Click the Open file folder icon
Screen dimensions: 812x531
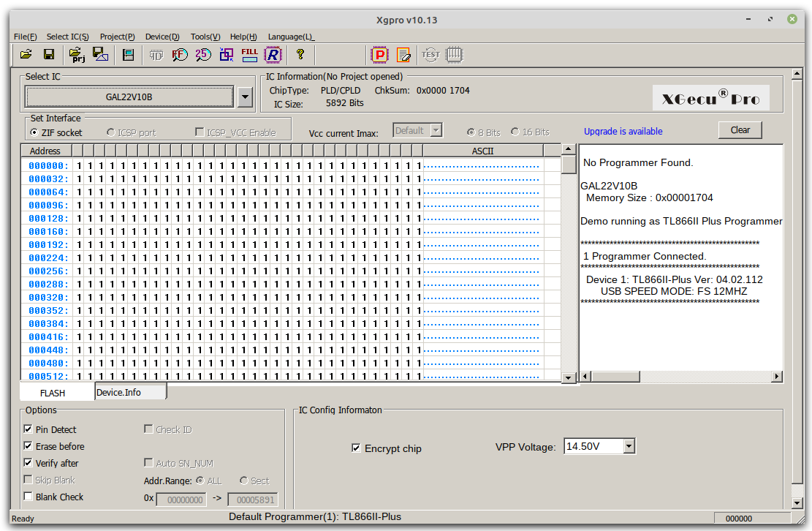[26, 54]
